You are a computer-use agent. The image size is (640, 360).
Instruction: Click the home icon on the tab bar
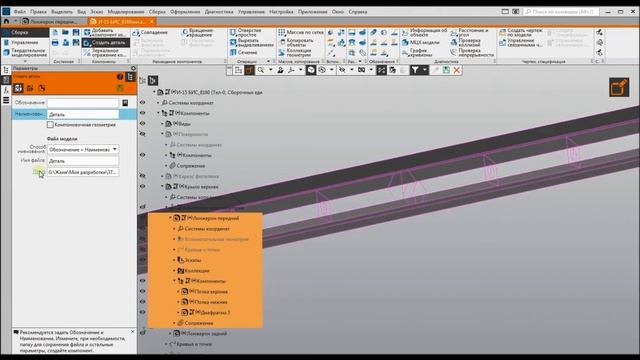coord(7,21)
